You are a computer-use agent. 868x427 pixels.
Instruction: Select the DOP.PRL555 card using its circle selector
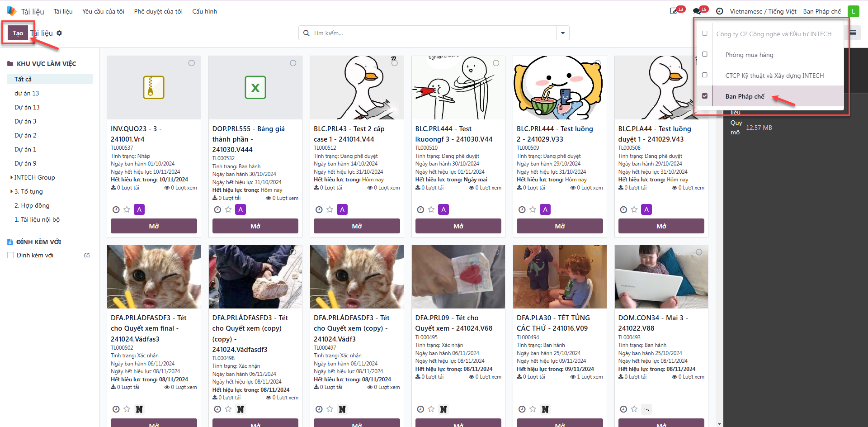point(293,63)
